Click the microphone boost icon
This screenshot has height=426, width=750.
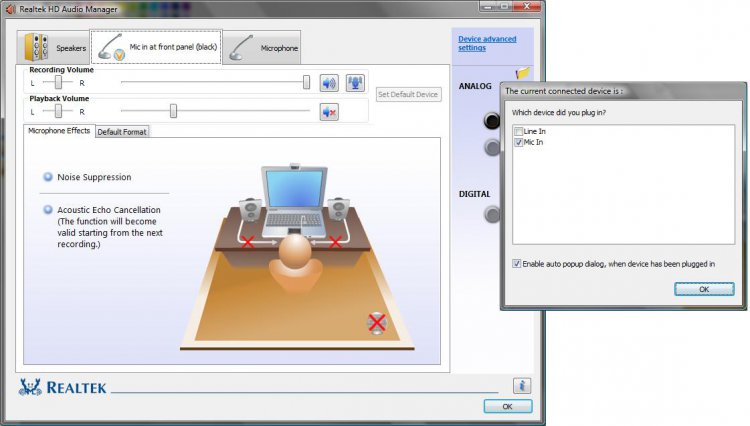click(x=355, y=83)
